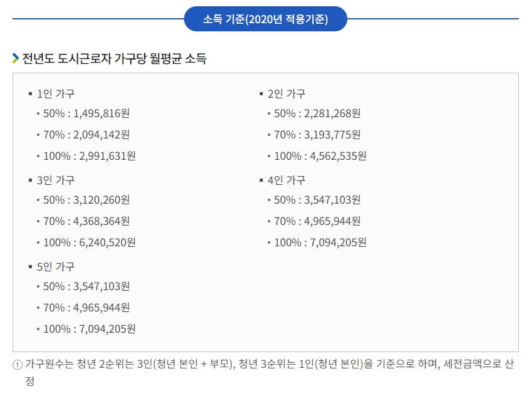Collapse the 5인 가구 section
The height and width of the screenshot is (396, 532).
[54, 266]
